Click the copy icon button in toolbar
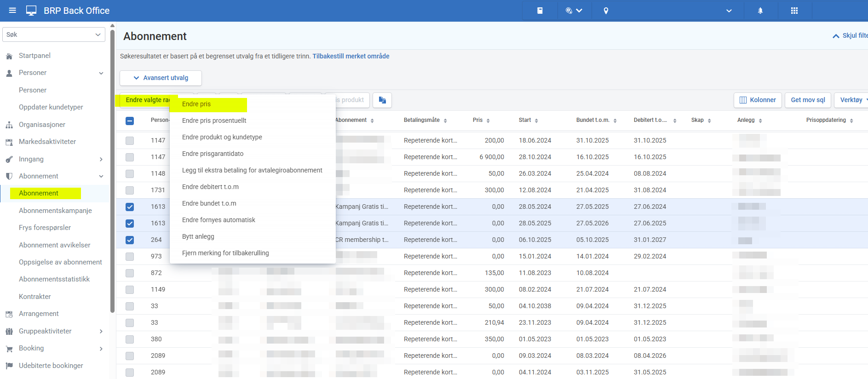The width and height of the screenshot is (868, 379). (x=382, y=100)
